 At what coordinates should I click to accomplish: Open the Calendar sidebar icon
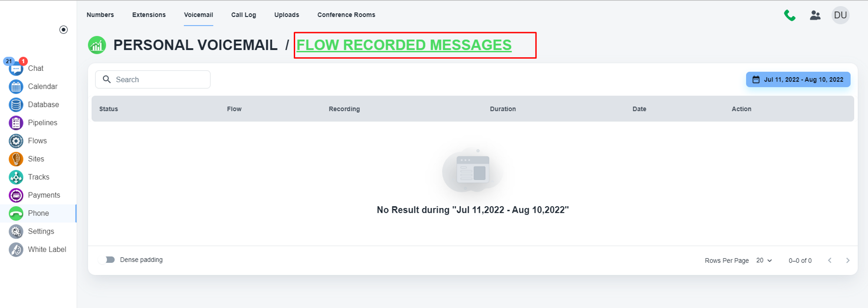16,87
